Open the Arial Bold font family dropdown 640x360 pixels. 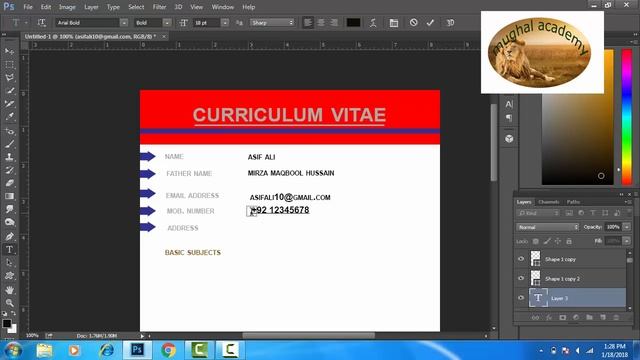[124, 23]
